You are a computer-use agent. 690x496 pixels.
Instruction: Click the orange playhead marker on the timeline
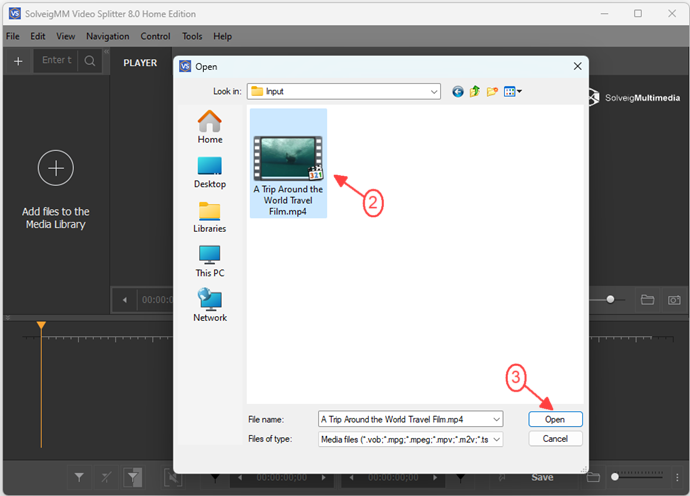pyautogui.click(x=41, y=325)
